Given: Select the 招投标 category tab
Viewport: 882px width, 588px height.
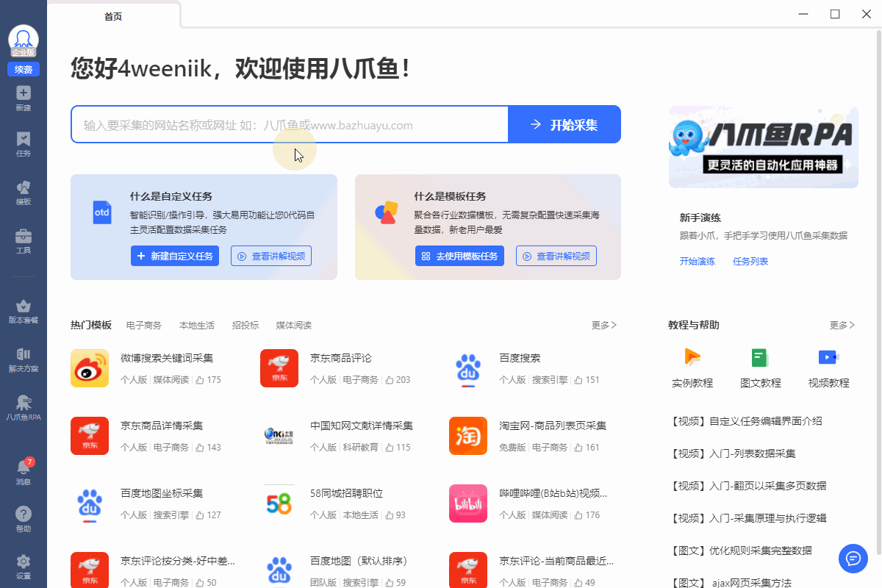Looking at the screenshot, I should [x=245, y=325].
